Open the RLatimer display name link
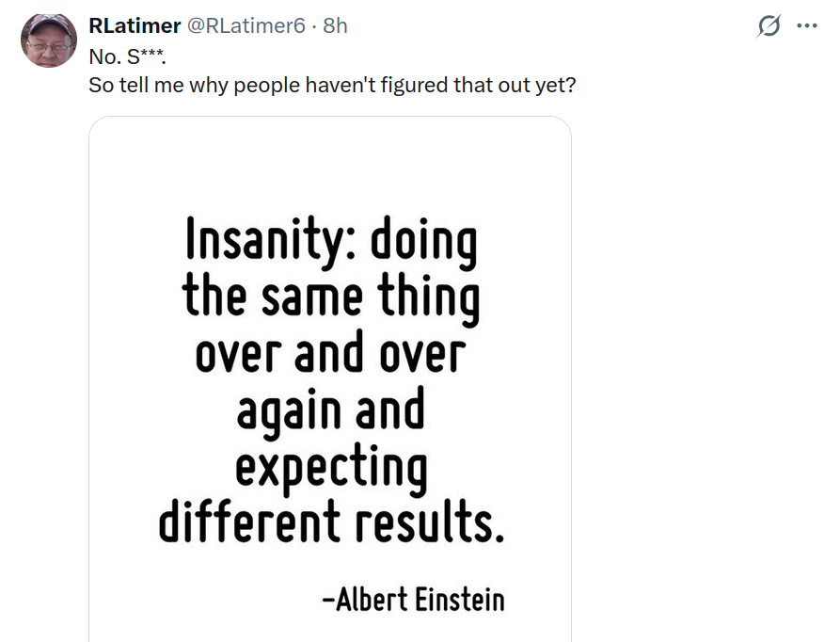 pyautogui.click(x=135, y=26)
